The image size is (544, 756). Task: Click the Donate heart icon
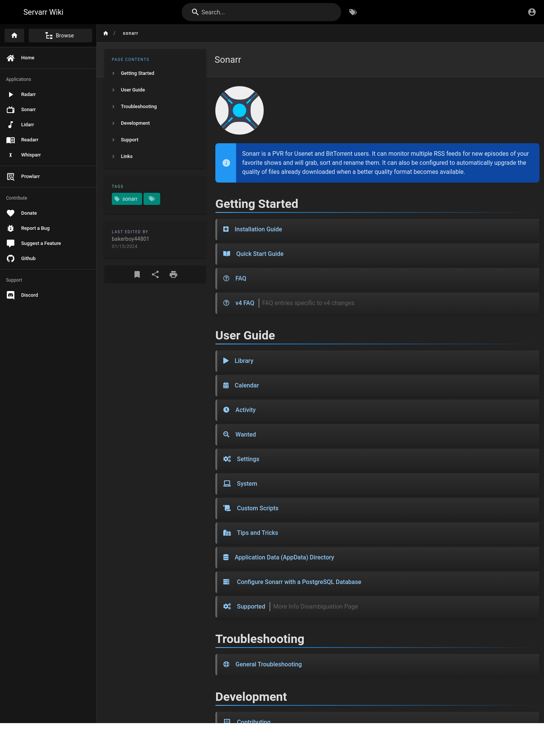coord(11,213)
